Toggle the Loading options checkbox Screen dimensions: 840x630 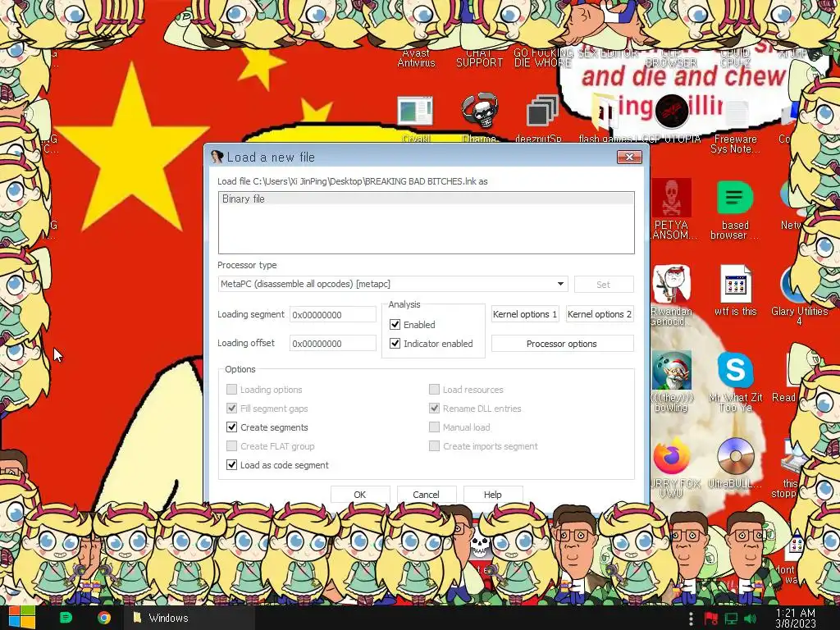pos(231,390)
